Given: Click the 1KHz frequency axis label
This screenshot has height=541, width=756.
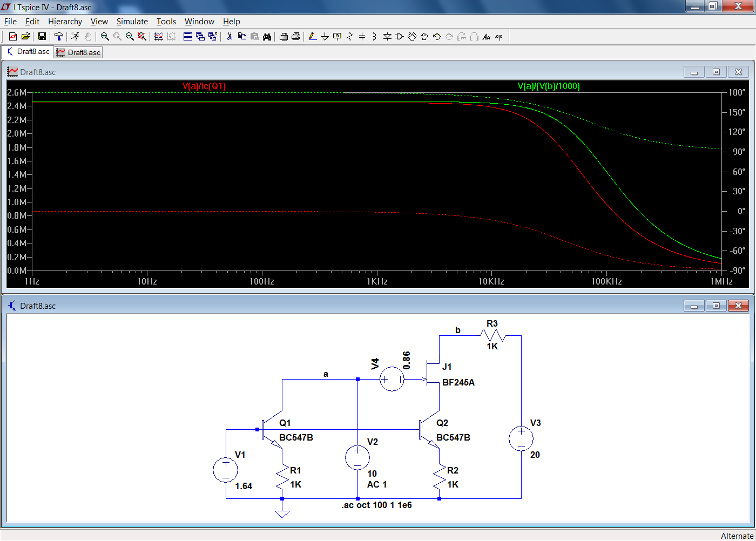Looking at the screenshot, I should pos(377,281).
